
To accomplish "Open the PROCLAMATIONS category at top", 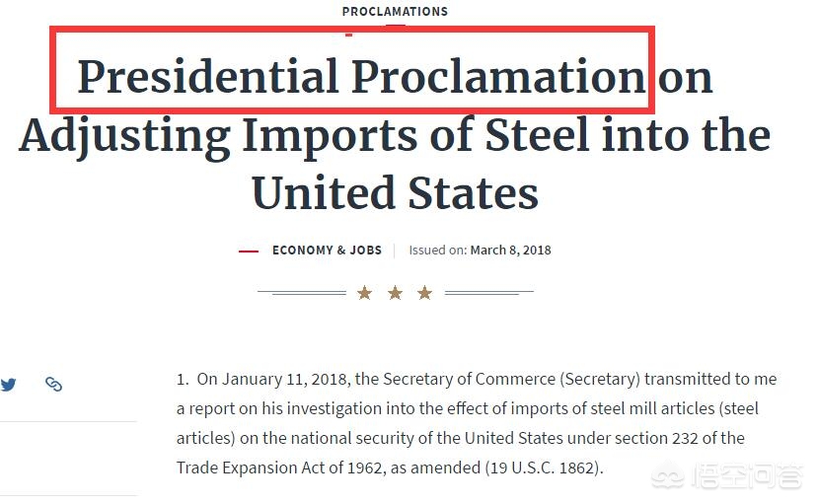I will [395, 12].
